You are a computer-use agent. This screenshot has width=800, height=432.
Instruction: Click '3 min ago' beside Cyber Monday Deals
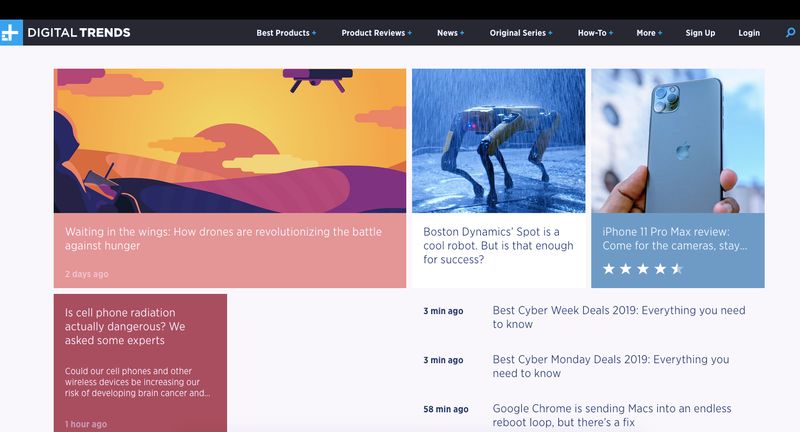(x=443, y=360)
